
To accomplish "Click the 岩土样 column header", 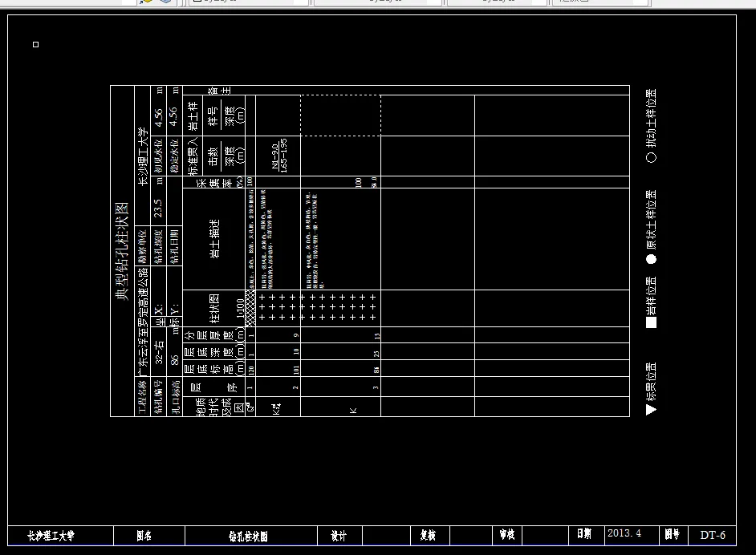I will (x=193, y=115).
